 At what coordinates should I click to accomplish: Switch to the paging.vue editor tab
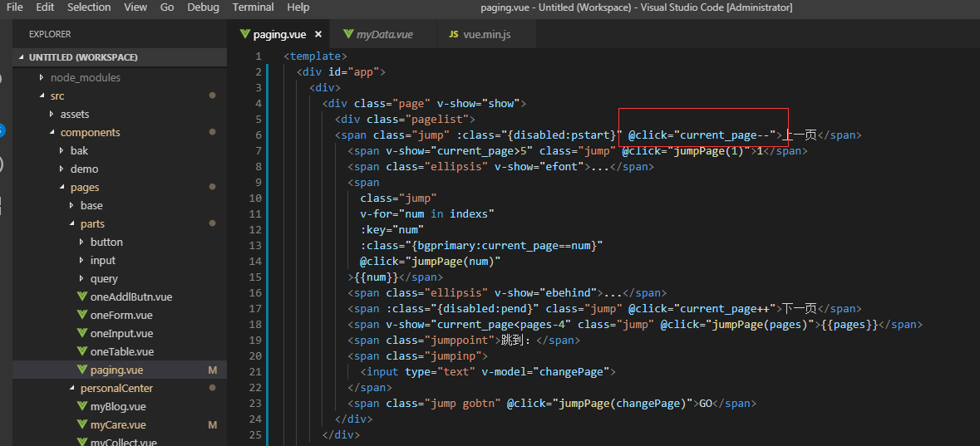click(280, 34)
